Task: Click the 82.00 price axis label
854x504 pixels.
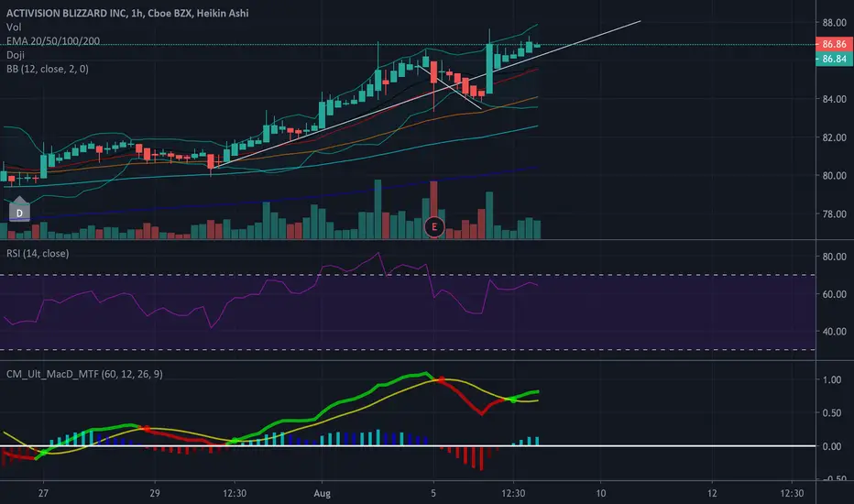Action: tap(835, 137)
